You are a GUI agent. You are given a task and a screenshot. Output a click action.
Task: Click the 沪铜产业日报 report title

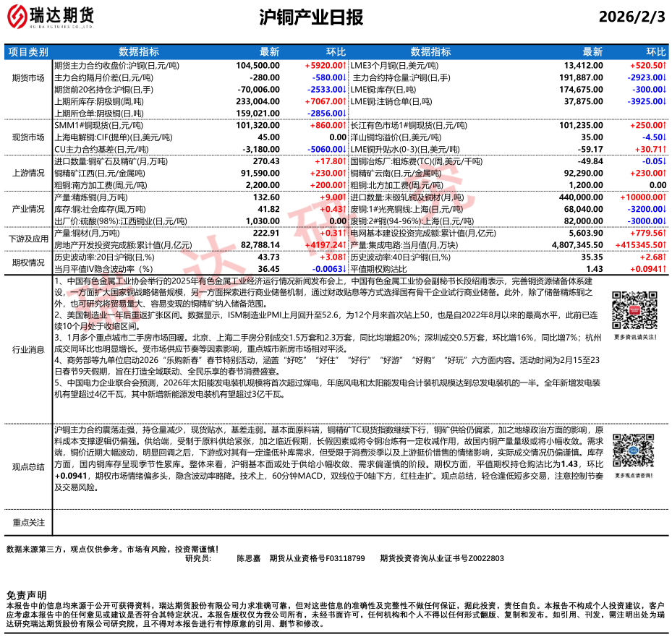coord(311,18)
